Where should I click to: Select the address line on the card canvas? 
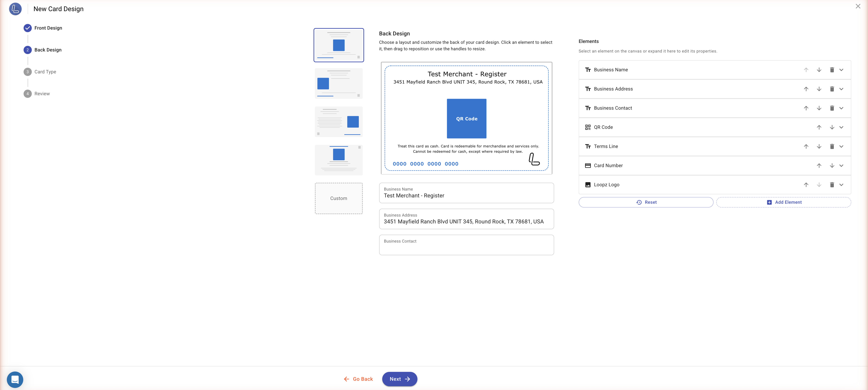(x=468, y=82)
